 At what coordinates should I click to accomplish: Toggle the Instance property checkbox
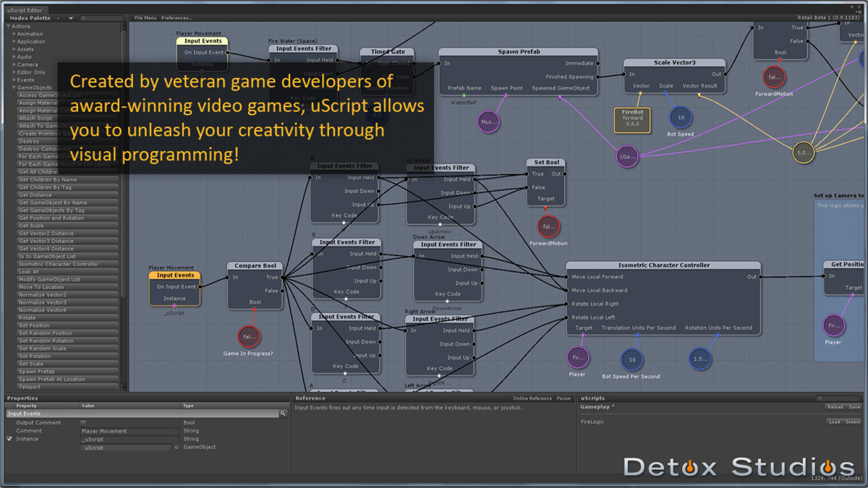(9, 439)
